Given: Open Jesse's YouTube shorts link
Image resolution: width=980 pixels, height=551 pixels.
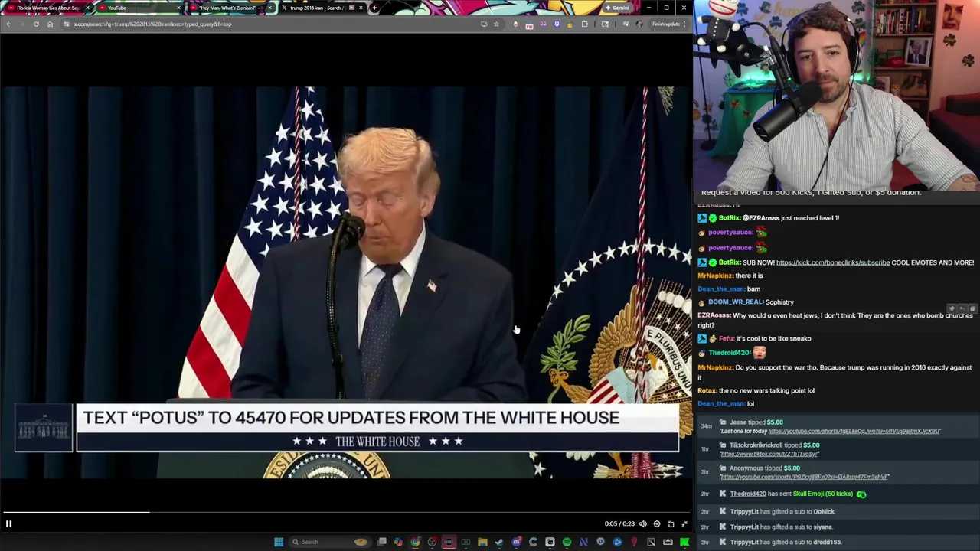Looking at the screenshot, I should click(854, 431).
